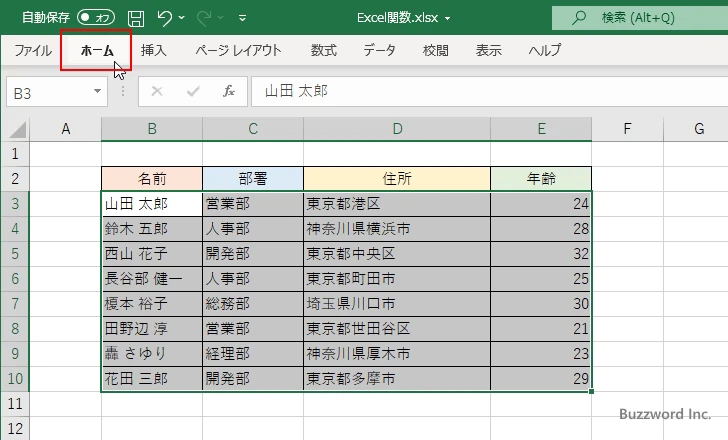728x440 pixels.
Task: Open the ファイル tab
Action: 33,50
